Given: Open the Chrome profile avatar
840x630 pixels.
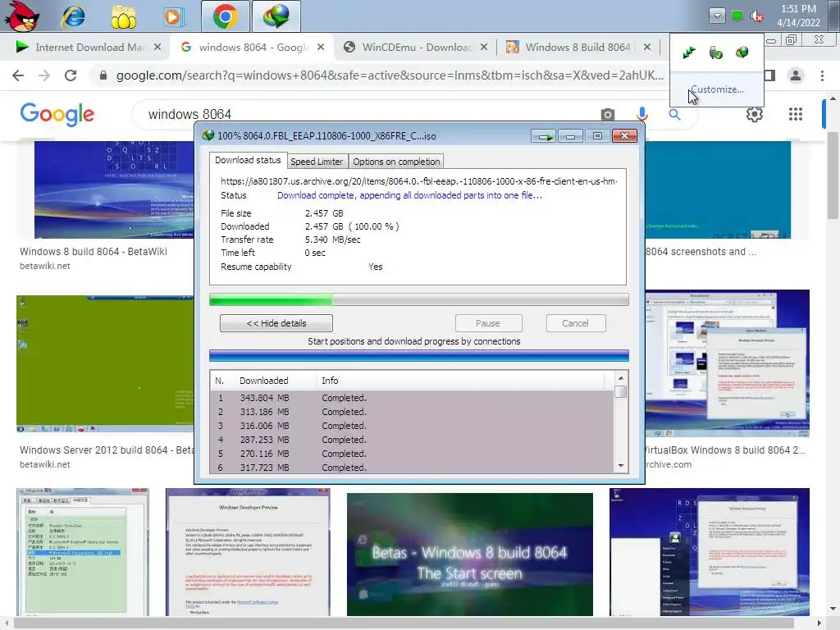Looking at the screenshot, I should [796, 75].
